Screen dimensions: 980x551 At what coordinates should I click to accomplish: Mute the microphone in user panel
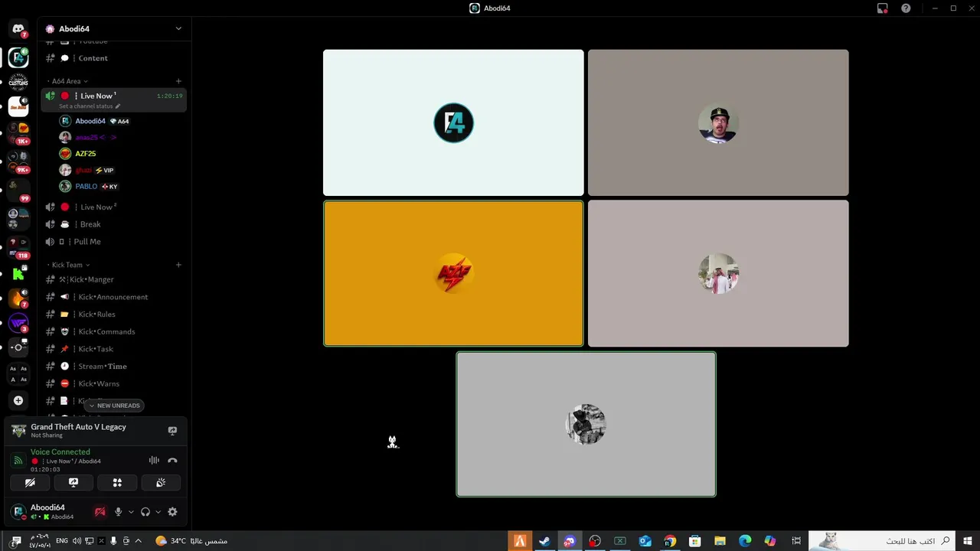point(118,512)
